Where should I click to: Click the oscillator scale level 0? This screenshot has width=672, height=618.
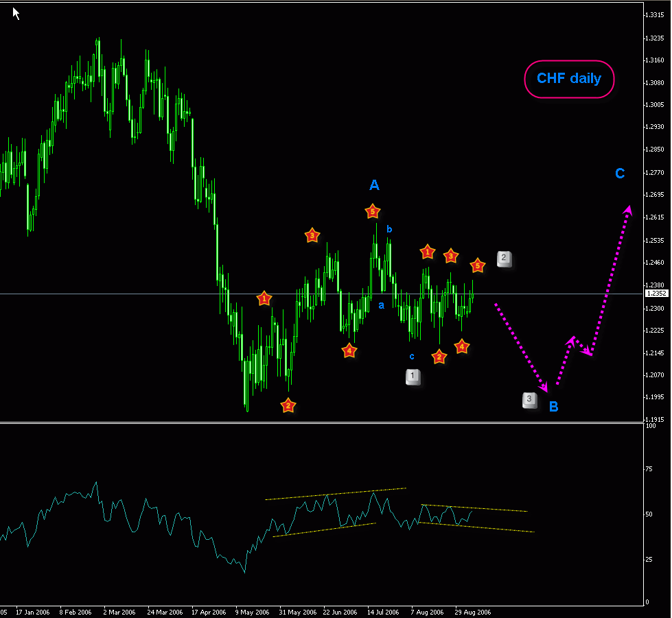(647, 602)
